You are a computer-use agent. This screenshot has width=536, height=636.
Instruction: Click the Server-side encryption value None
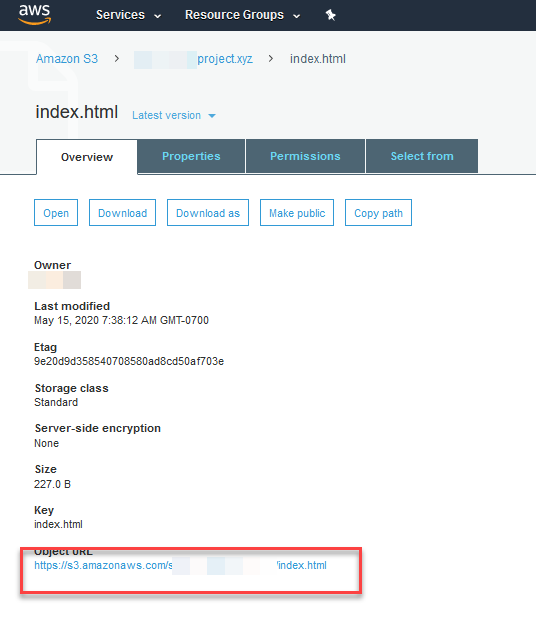[47, 443]
